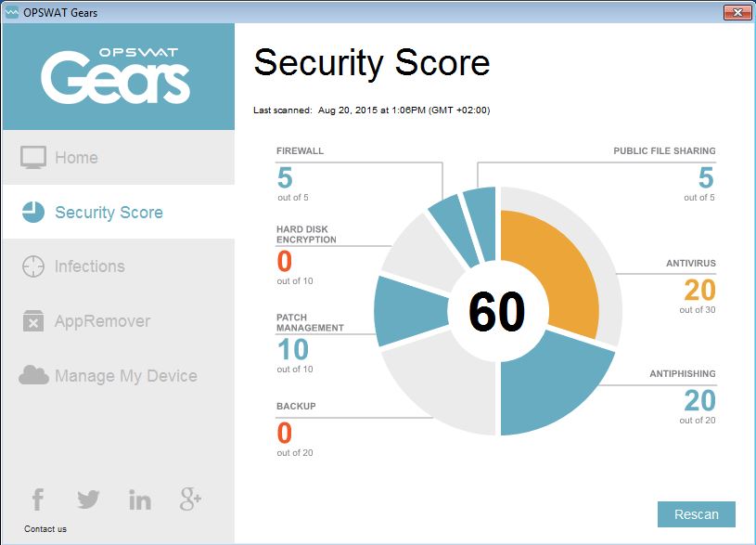Click the Manage My Device cloud icon
The height and width of the screenshot is (545, 756).
tap(33, 375)
